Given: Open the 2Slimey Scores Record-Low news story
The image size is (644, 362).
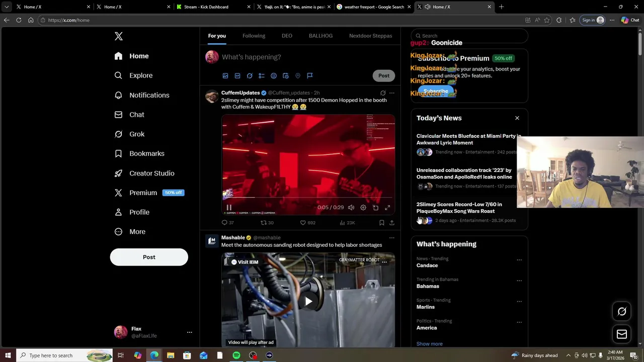Looking at the screenshot, I should coord(468,212).
